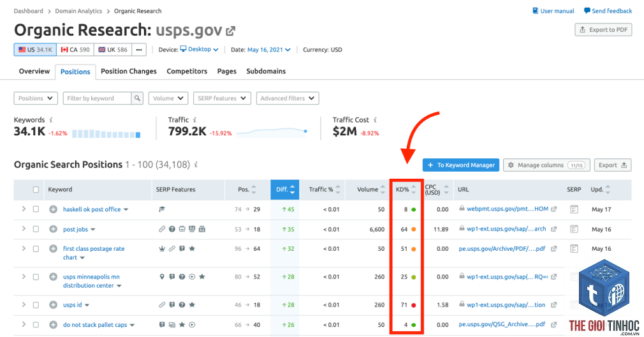Check the 'post jobs' row checkbox
644x337 pixels.
pyautogui.click(x=36, y=229)
